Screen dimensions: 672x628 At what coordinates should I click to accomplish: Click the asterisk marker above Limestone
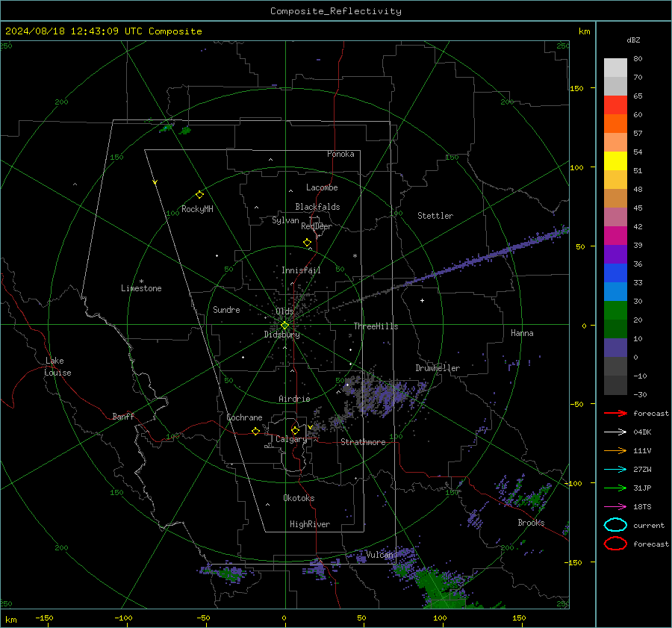point(141,282)
